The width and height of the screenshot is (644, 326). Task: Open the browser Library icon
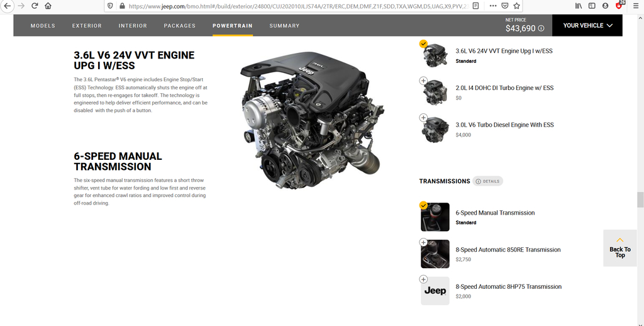(579, 6)
